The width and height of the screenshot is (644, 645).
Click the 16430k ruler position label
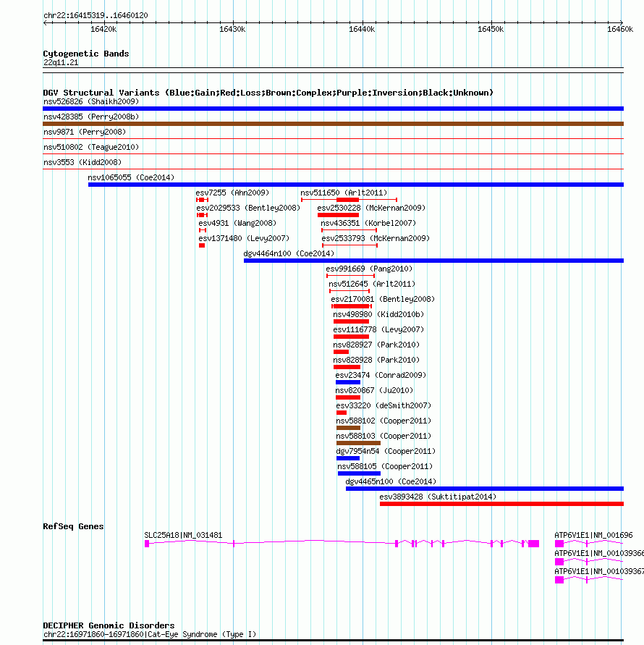coord(232,30)
